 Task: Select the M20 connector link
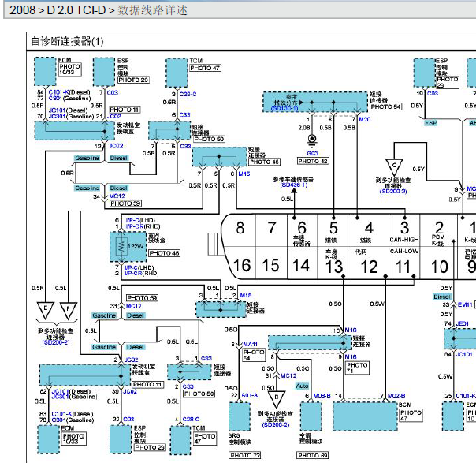pos(365,119)
